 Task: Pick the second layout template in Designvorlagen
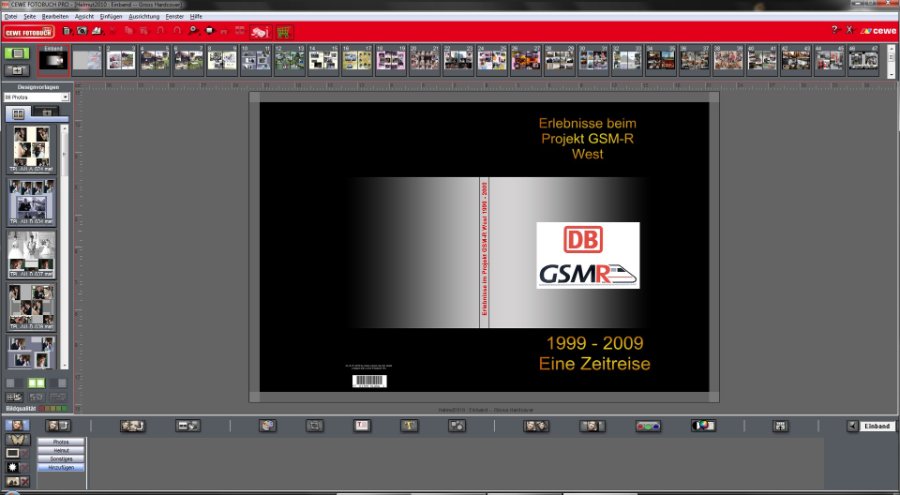coord(32,202)
